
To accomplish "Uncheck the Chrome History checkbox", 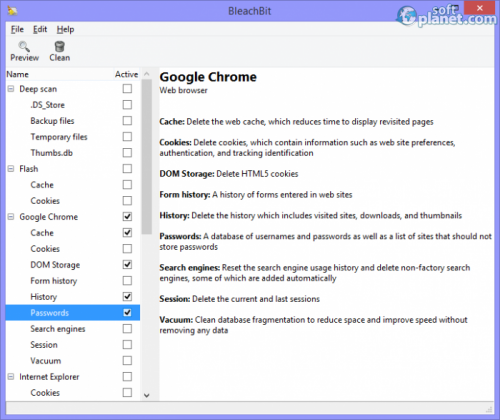I will (x=127, y=297).
